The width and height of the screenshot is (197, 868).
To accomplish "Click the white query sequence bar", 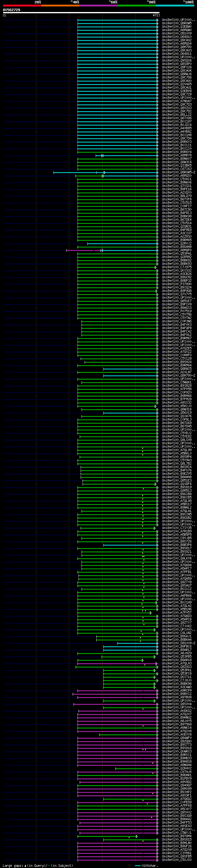I will pos(81,13).
